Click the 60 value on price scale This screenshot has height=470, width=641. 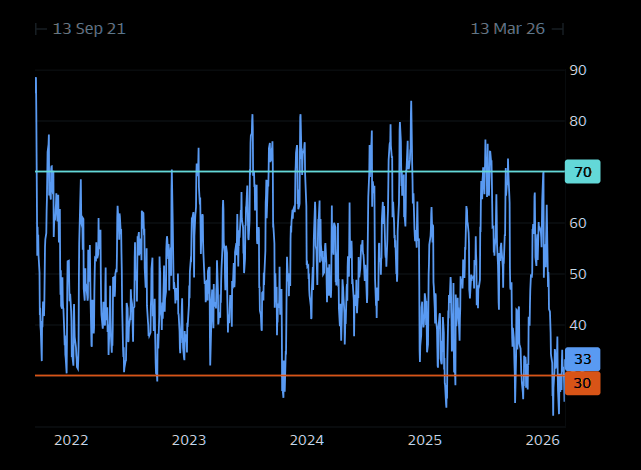pos(578,223)
